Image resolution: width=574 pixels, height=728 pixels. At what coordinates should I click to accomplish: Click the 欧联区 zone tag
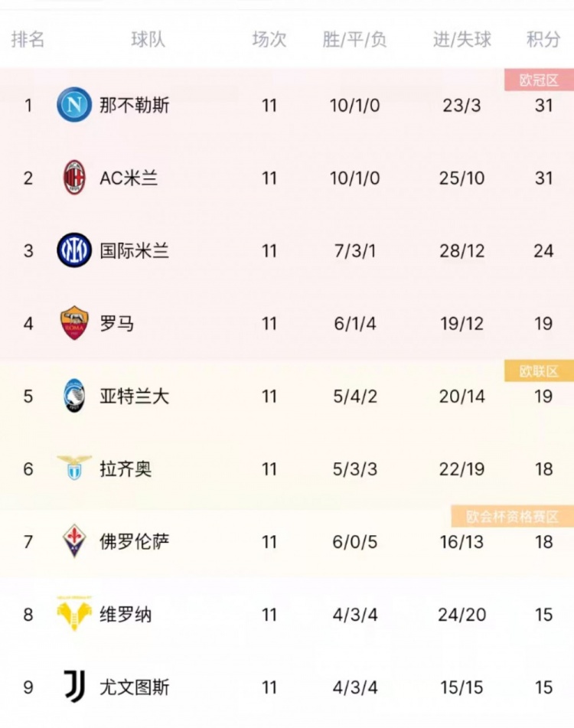540,371
